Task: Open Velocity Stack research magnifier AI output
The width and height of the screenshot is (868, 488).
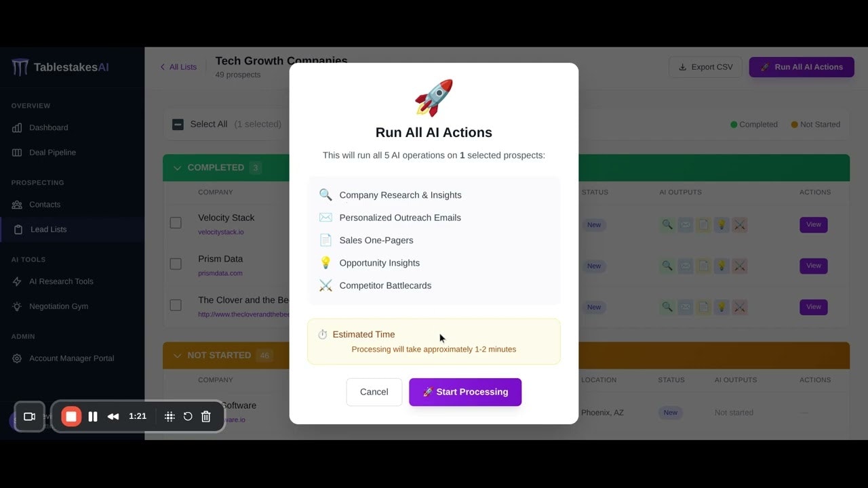Action: pyautogui.click(x=667, y=225)
